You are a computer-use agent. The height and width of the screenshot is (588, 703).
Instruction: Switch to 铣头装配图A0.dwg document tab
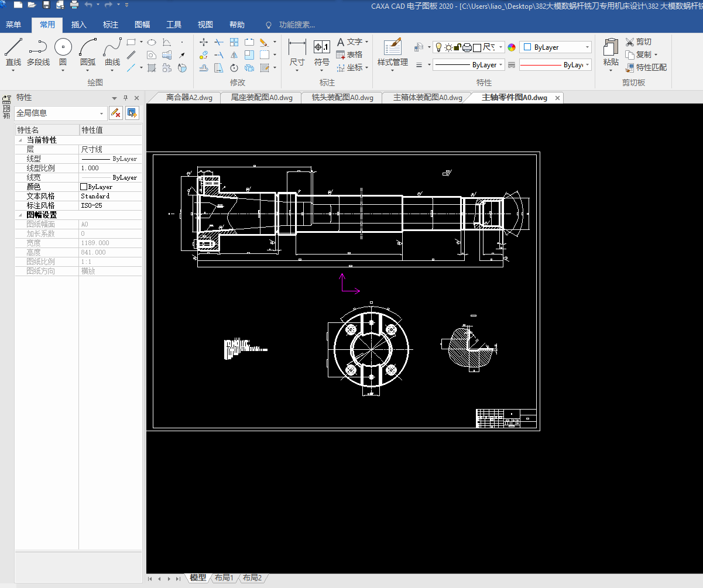pos(342,98)
